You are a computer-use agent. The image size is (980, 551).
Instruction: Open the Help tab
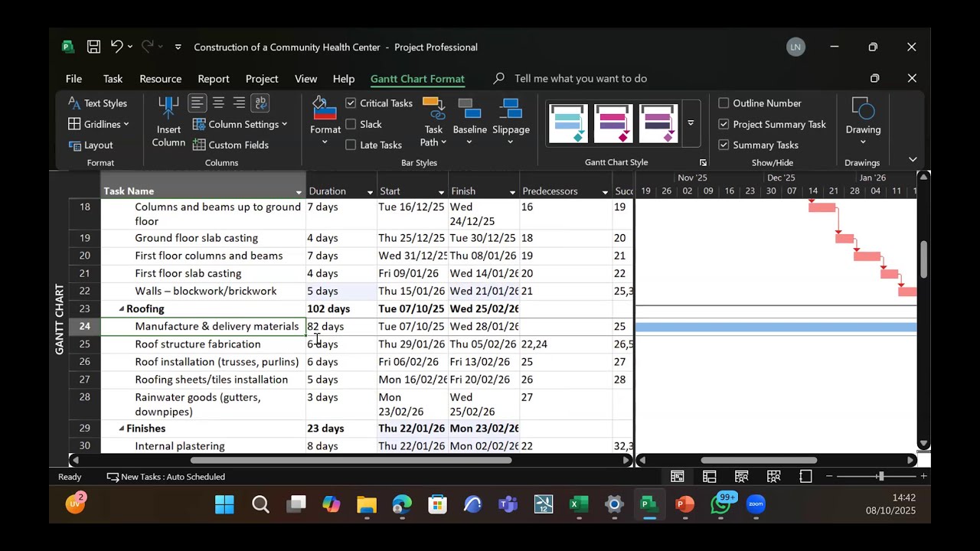pyautogui.click(x=344, y=78)
